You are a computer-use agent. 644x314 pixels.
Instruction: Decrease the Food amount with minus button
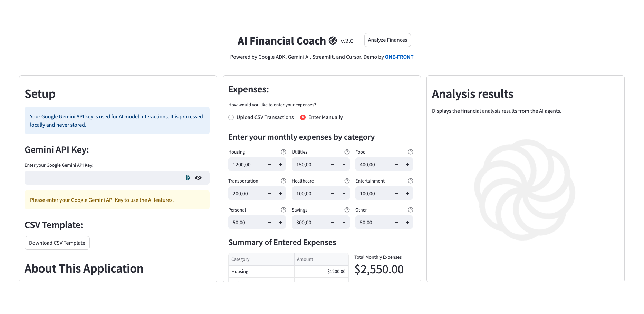[x=396, y=165]
